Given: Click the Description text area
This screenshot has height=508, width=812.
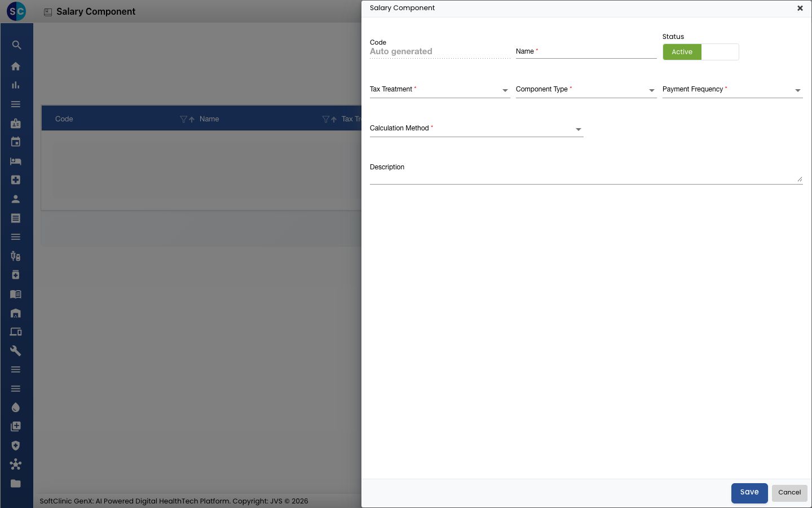Looking at the screenshot, I should pos(586,173).
